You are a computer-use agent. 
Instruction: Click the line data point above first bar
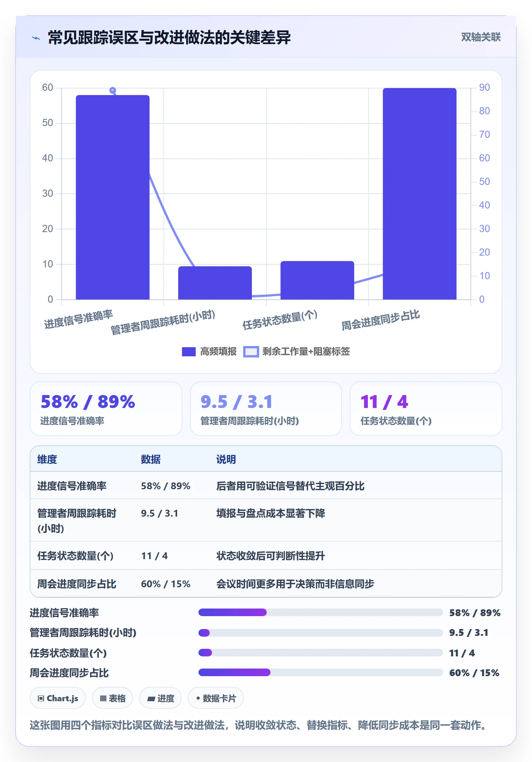coord(113,90)
